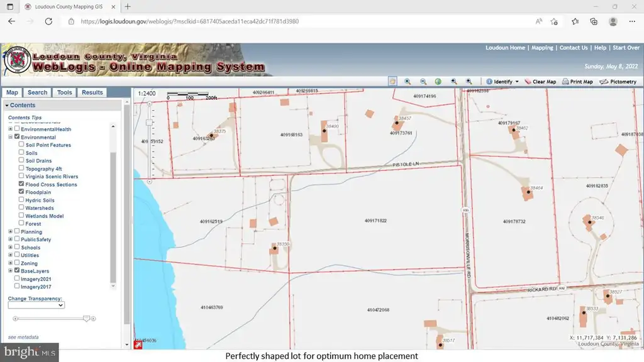This screenshot has height=362, width=644.
Task: Toggle the Environmental layer group checkbox
Action: tap(17, 136)
